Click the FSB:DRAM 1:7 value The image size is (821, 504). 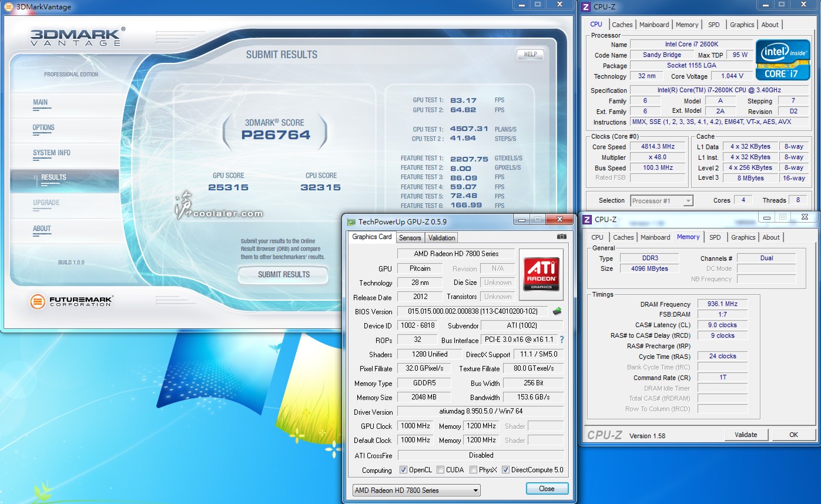pyautogui.click(x=722, y=314)
